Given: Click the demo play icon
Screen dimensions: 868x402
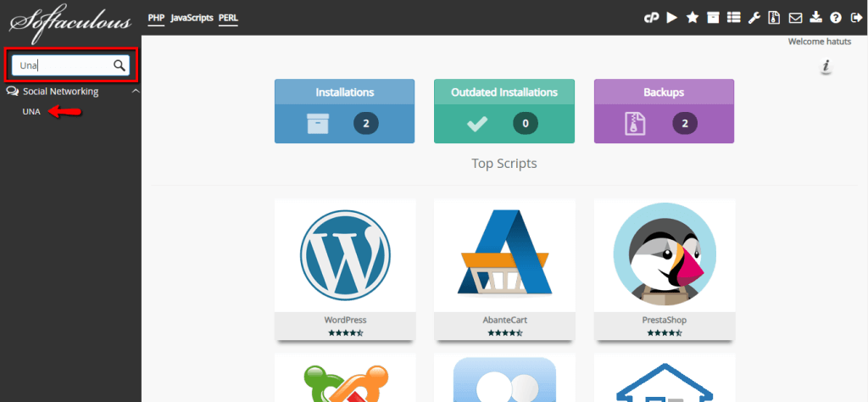Looking at the screenshot, I should tap(672, 18).
